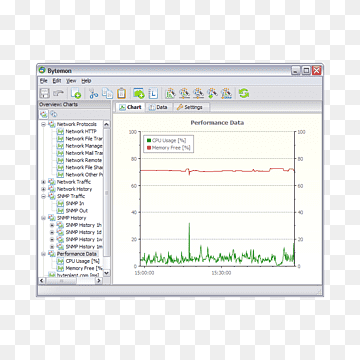Click the Save floppy disk toolbar icon
The height and width of the screenshot is (360, 360).
click(44, 93)
